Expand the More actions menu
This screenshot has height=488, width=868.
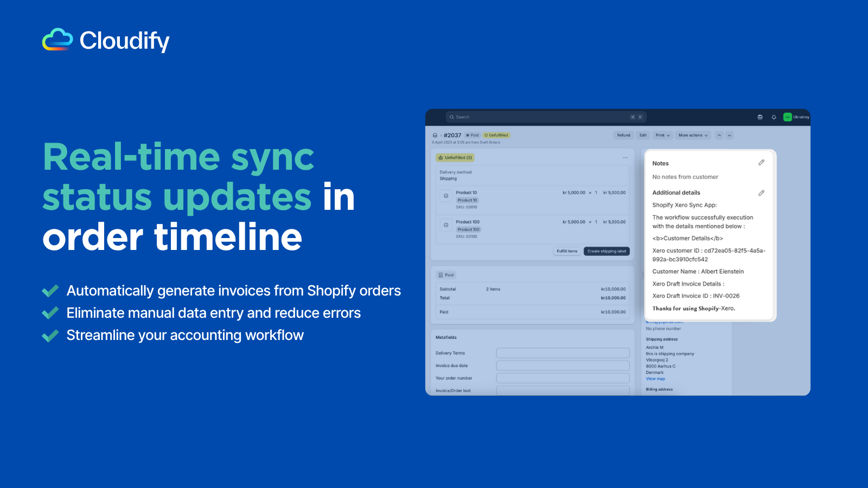pos(693,135)
